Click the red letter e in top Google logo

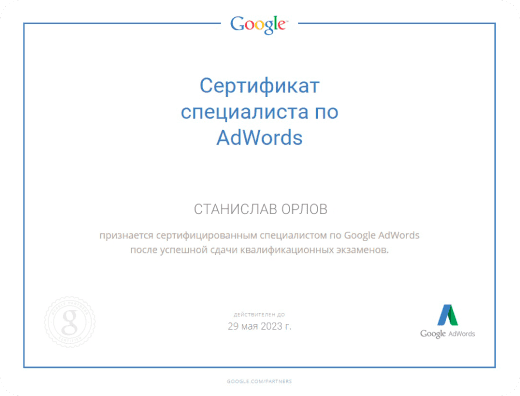[281, 26]
